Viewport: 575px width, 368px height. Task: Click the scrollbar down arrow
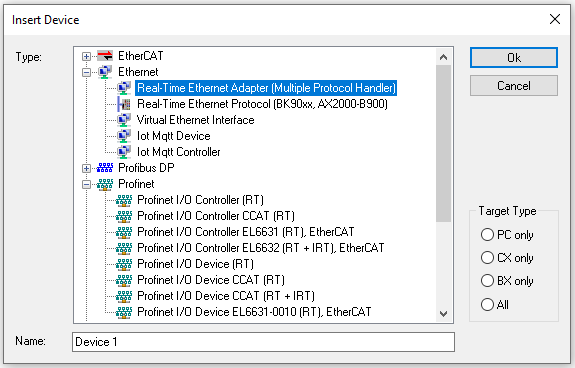click(x=443, y=314)
